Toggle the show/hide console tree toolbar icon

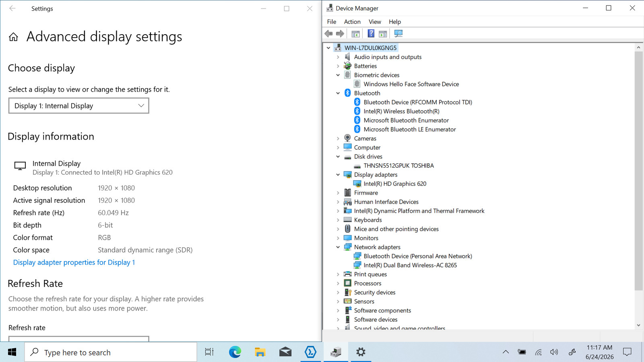point(355,34)
